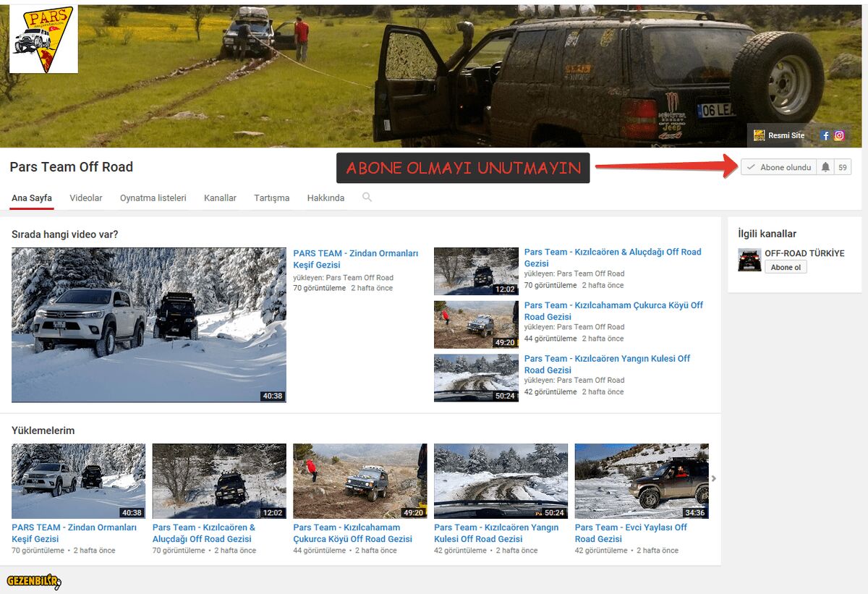Viewport: 868px width, 594px height.
Task: Open the Instagram icon on the banner
Action: pyautogui.click(x=839, y=135)
